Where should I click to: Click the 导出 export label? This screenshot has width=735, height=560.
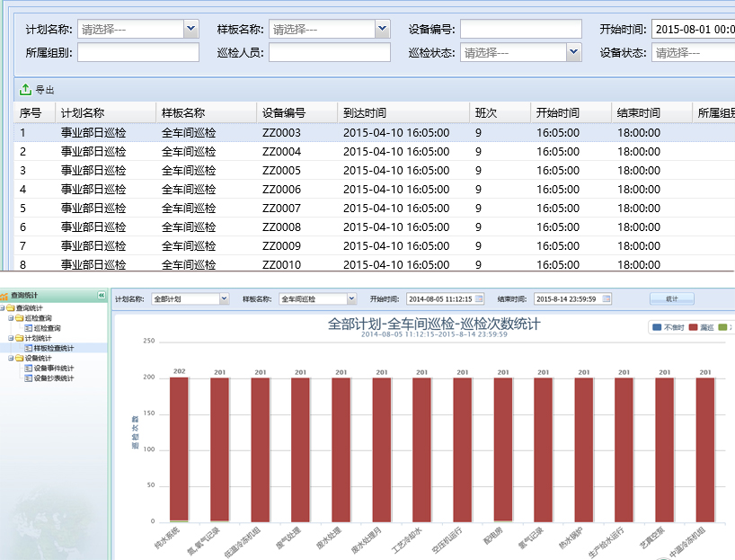click(x=45, y=90)
